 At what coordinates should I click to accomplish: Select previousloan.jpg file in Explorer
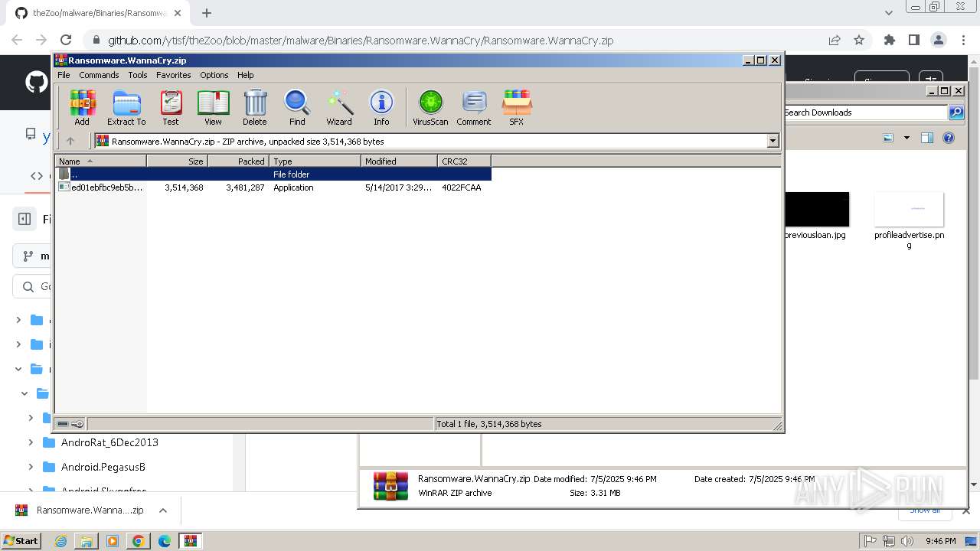click(816, 216)
